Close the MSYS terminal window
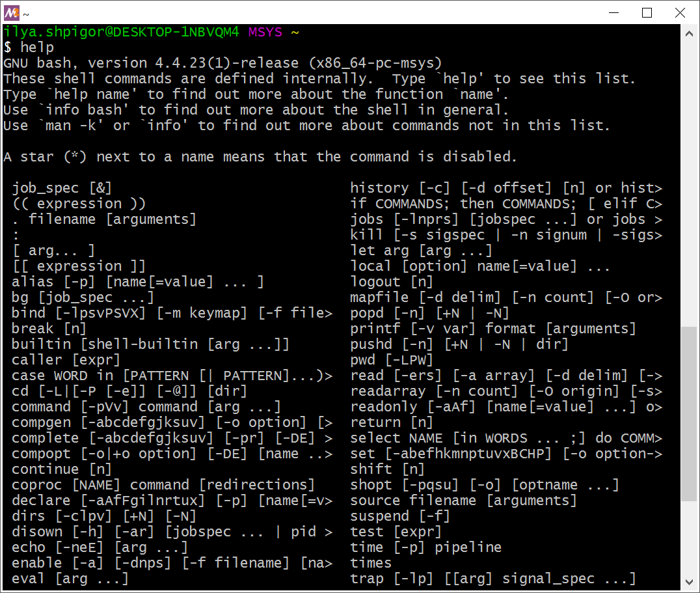This screenshot has width=700, height=593. point(680,12)
